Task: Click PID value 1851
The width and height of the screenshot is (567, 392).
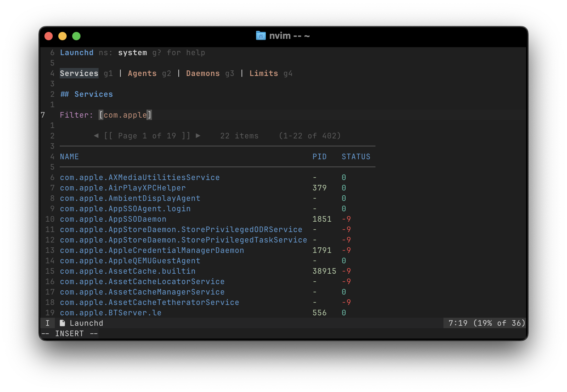Action: [x=322, y=219]
